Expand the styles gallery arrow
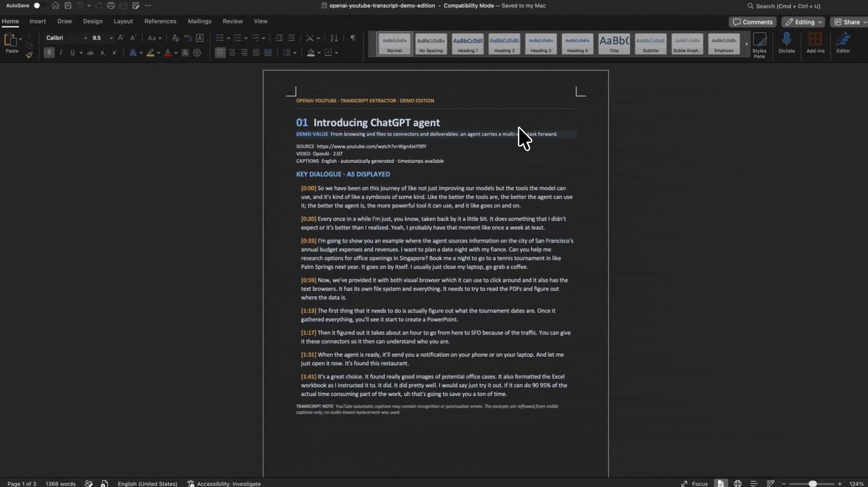The width and height of the screenshot is (868, 487). tap(746, 44)
